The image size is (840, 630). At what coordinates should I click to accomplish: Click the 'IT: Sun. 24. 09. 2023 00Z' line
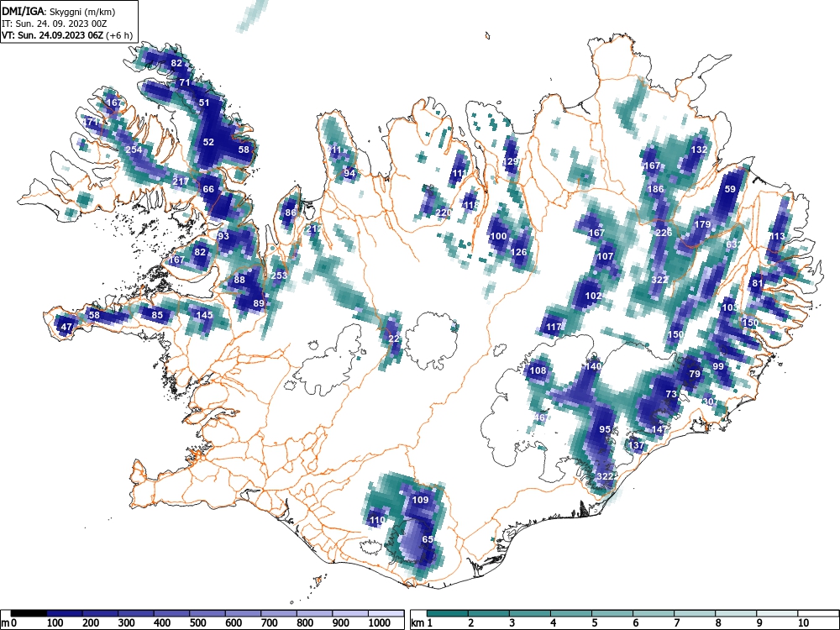click(x=54, y=24)
